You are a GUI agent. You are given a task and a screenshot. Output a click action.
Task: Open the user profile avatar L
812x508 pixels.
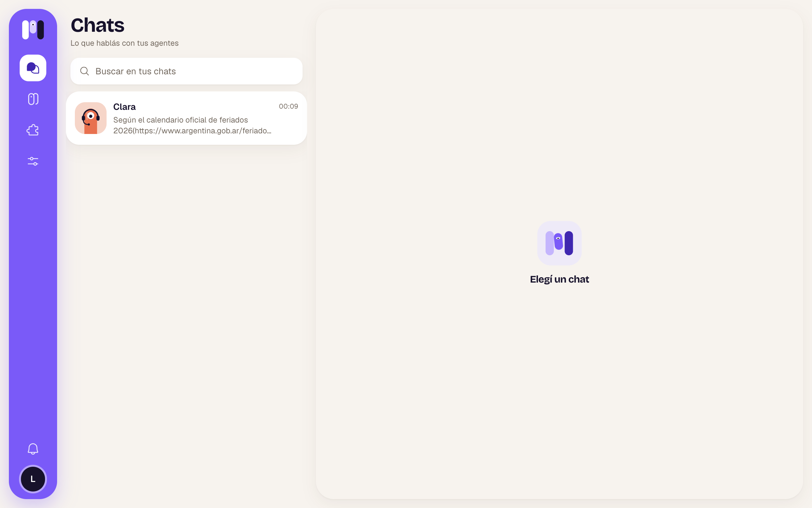point(33,479)
